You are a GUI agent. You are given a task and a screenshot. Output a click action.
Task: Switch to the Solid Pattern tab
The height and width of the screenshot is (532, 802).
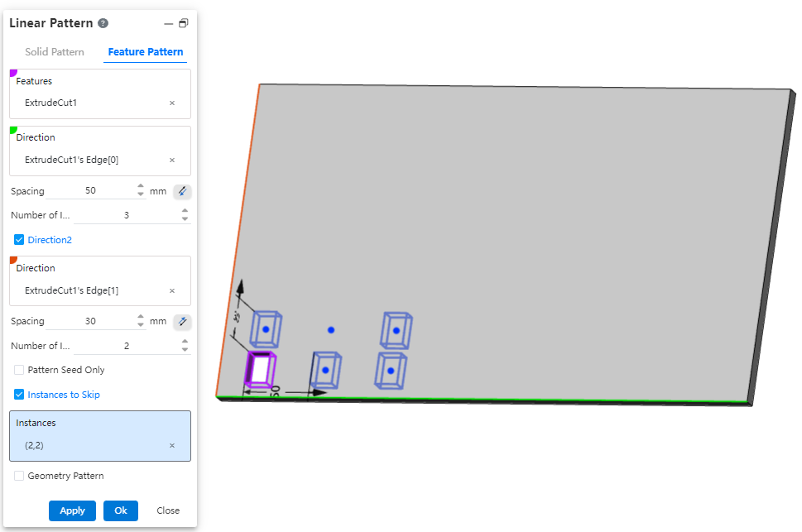[x=55, y=51]
